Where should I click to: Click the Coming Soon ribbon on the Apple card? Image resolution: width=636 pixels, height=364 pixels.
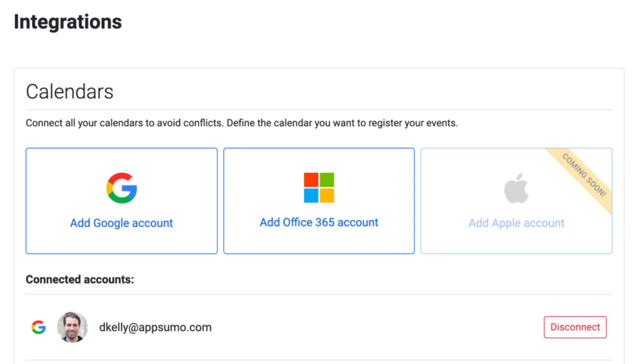pyautogui.click(x=584, y=175)
